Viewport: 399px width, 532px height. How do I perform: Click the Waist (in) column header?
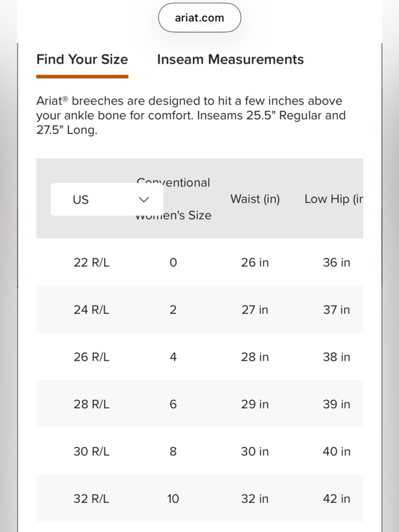tap(255, 199)
